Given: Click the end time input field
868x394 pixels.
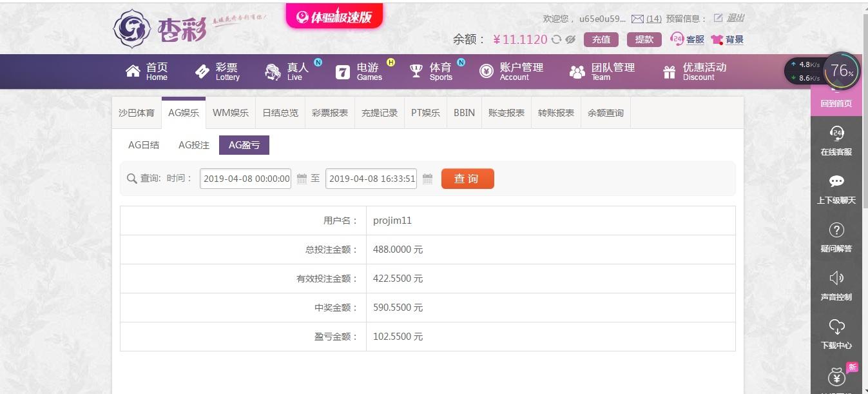Looking at the screenshot, I should [371, 179].
